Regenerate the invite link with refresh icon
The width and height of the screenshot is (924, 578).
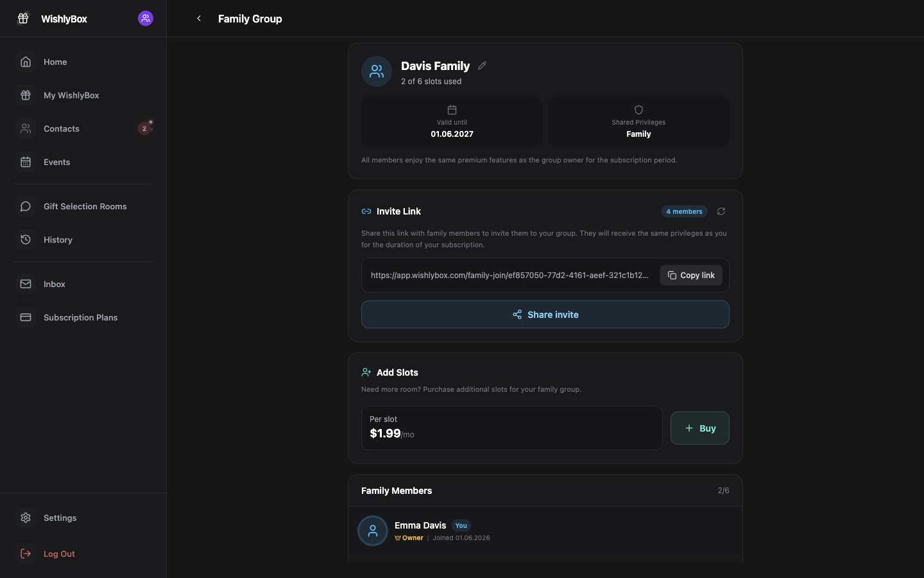click(721, 211)
